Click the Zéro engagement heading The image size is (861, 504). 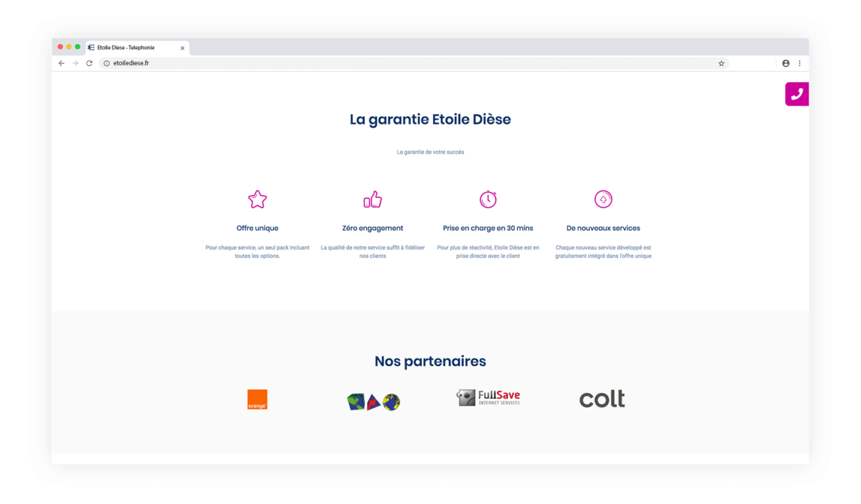[x=373, y=228]
